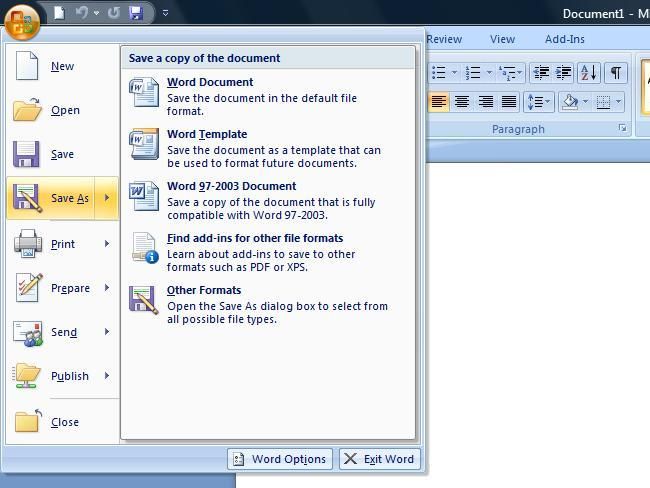650x488 pixels.
Task: Open the Numbering style dropdown arrow
Action: tap(490, 73)
